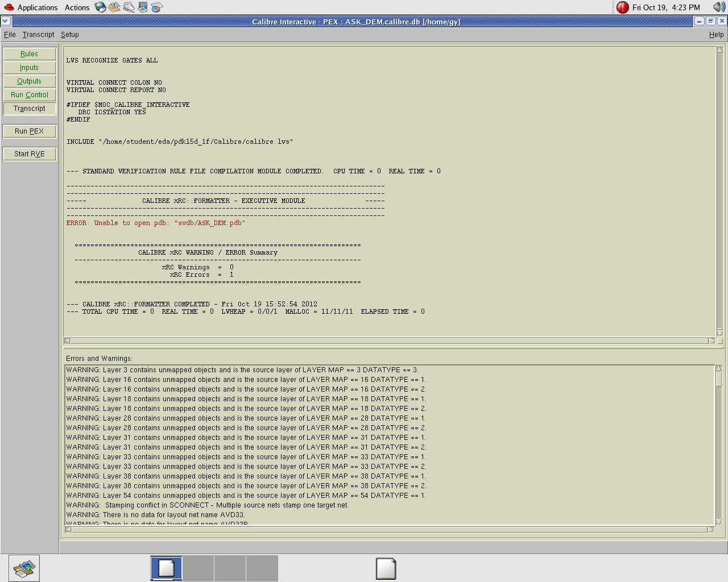728x582 pixels.
Task: Click the warnings list horizontal scroll left arrow
Action: (x=68, y=530)
